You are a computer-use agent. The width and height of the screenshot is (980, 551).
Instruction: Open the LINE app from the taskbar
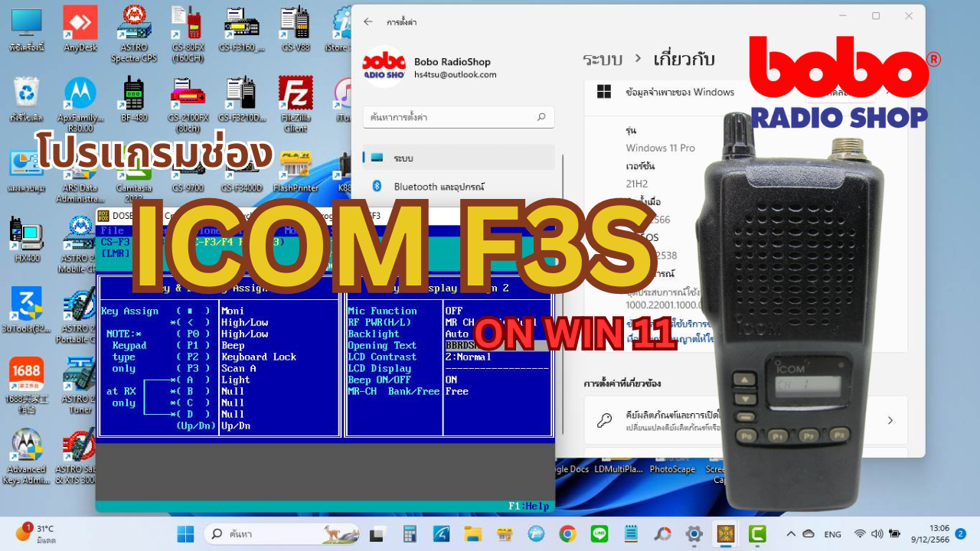pos(599,533)
